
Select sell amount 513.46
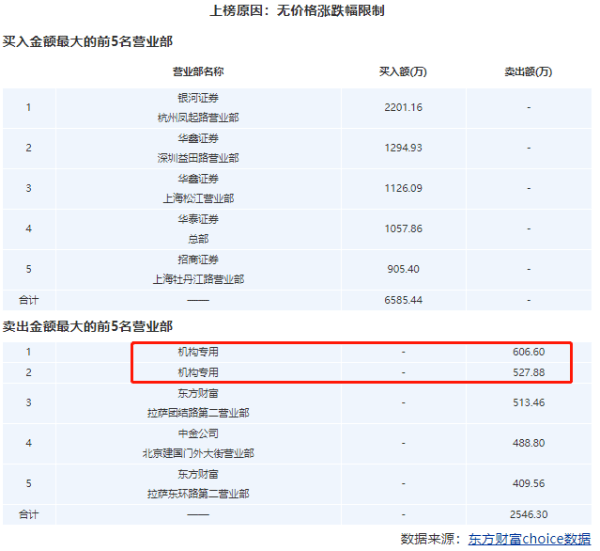tap(529, 403)
